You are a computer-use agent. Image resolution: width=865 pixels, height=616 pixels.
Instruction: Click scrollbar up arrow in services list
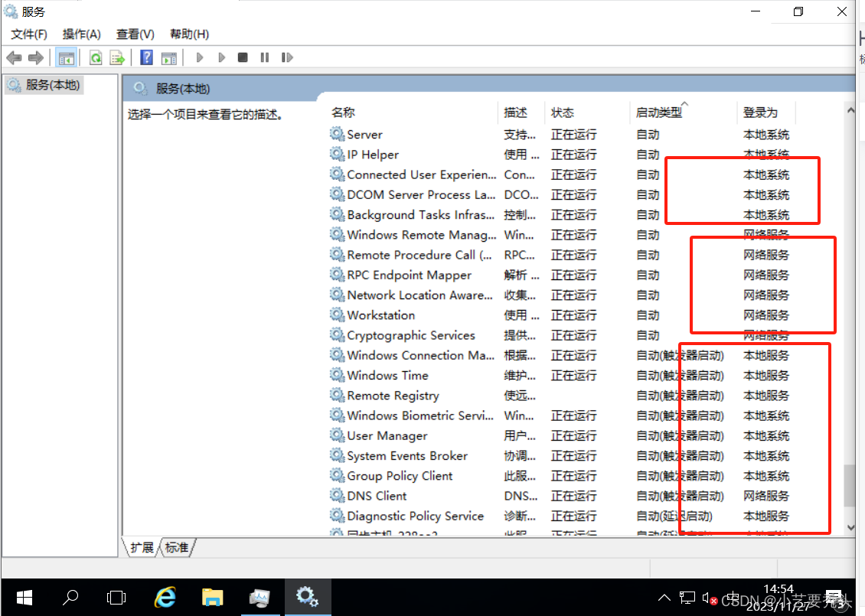850,110
